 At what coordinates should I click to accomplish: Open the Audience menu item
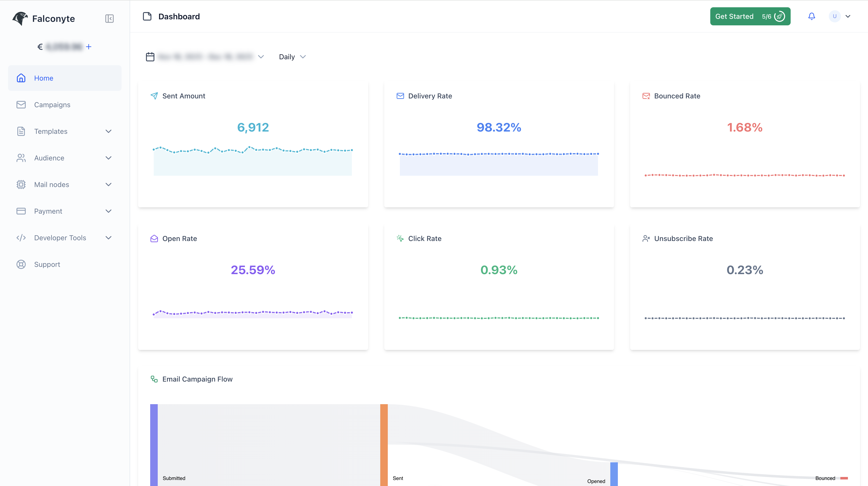[49, 158]
